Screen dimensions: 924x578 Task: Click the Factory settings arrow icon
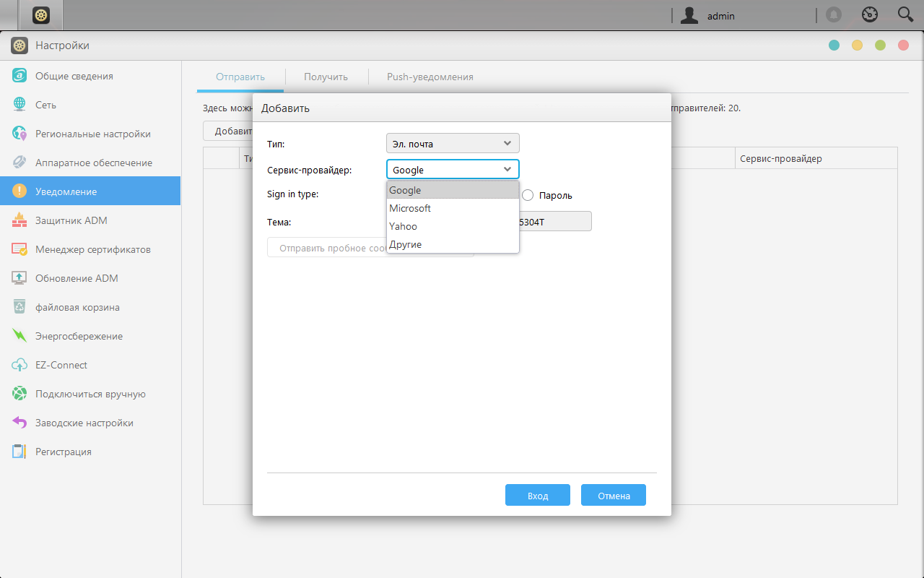[x=19, y=423]
